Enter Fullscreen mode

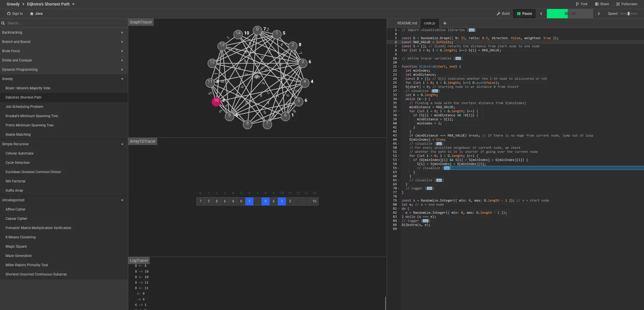click(627, 4)
